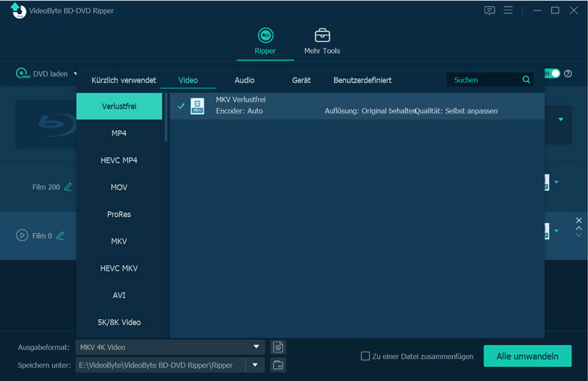Click the MKV Verlustfrei format icon
The image size is (588, 381).
197,106
